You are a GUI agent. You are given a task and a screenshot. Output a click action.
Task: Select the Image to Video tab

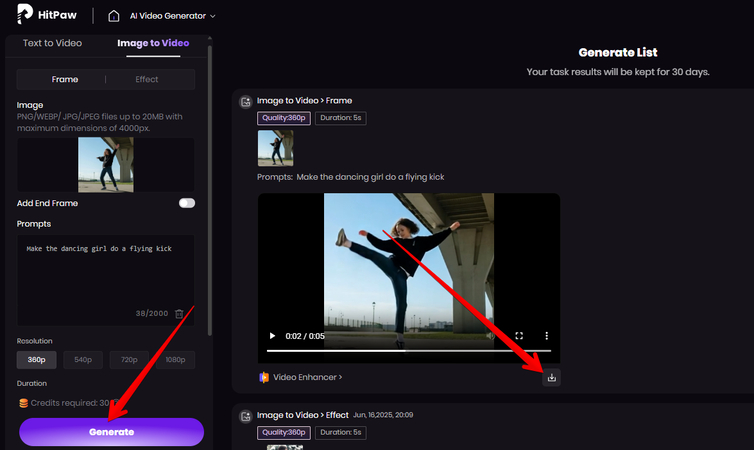(153, 43)
